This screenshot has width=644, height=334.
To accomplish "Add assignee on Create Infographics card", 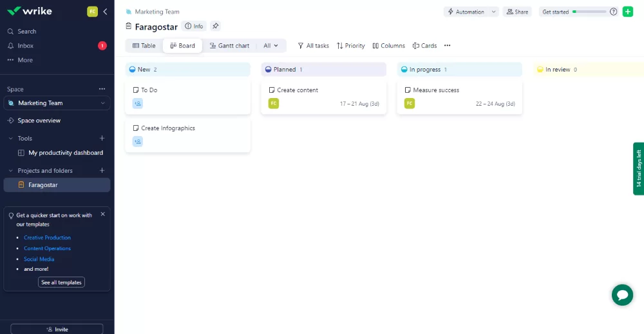I will pyautogui.click(x=138, y=141).
